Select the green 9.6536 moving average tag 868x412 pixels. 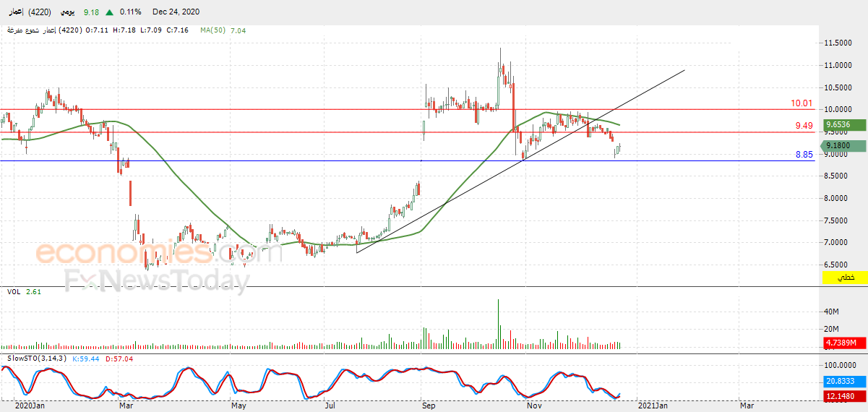[x=846, y=125]
